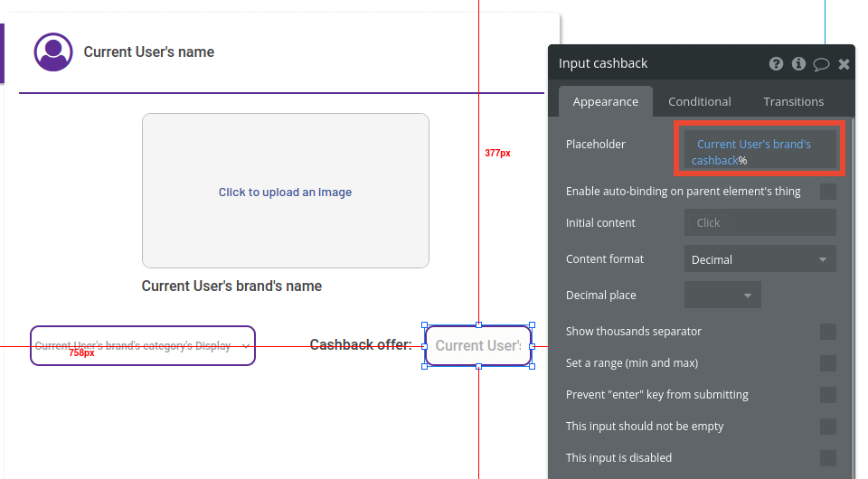
Task: Toggle Show thousands separator checkbox
Action: coord(828,332)
